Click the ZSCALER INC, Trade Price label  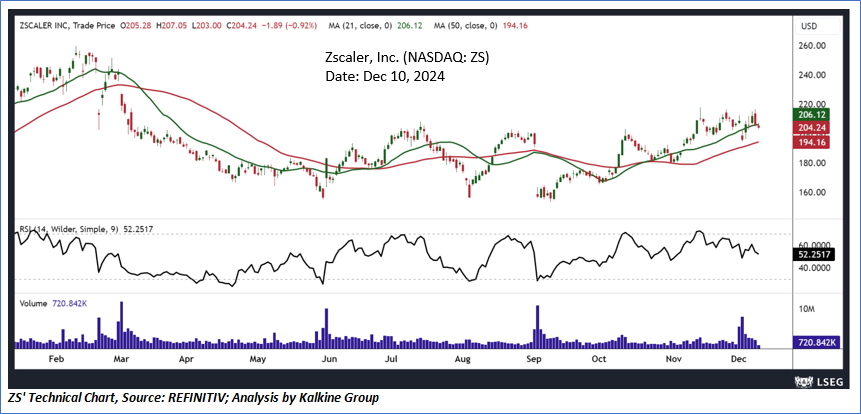coord(66,25)
